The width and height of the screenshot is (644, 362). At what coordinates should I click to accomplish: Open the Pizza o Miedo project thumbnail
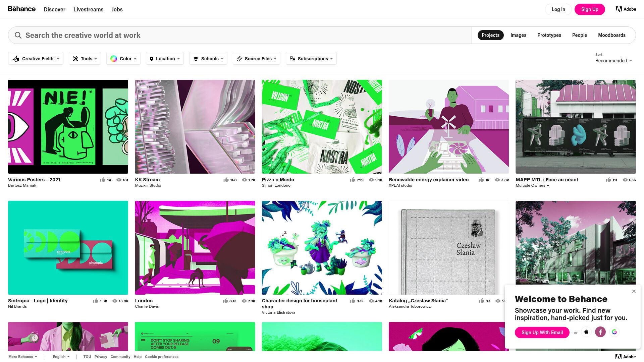click(322, 127)
